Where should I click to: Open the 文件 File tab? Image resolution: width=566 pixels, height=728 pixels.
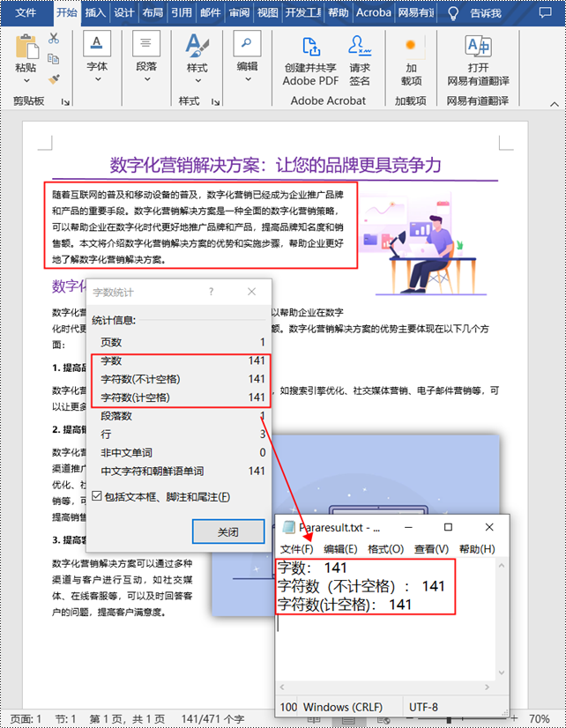[x=26, y=13]
